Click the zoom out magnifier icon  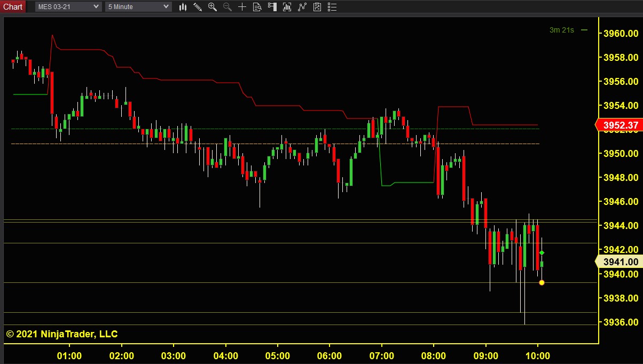[x=227, y=7]
